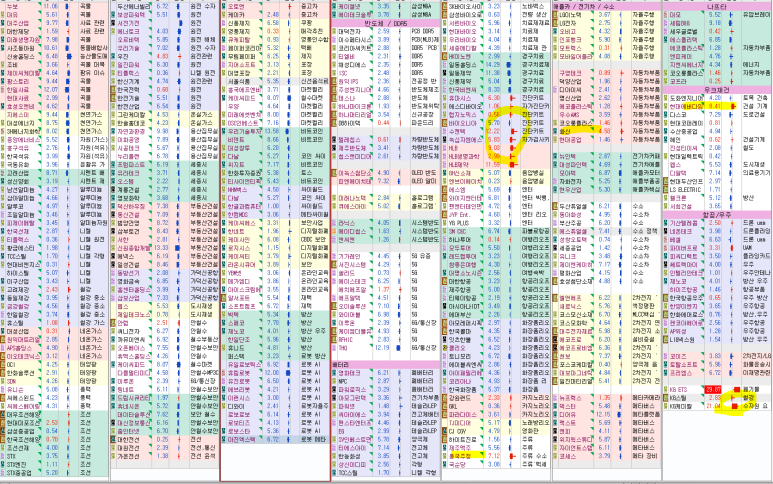Click the 반도체 / DDR5 section header

point(386,23)
